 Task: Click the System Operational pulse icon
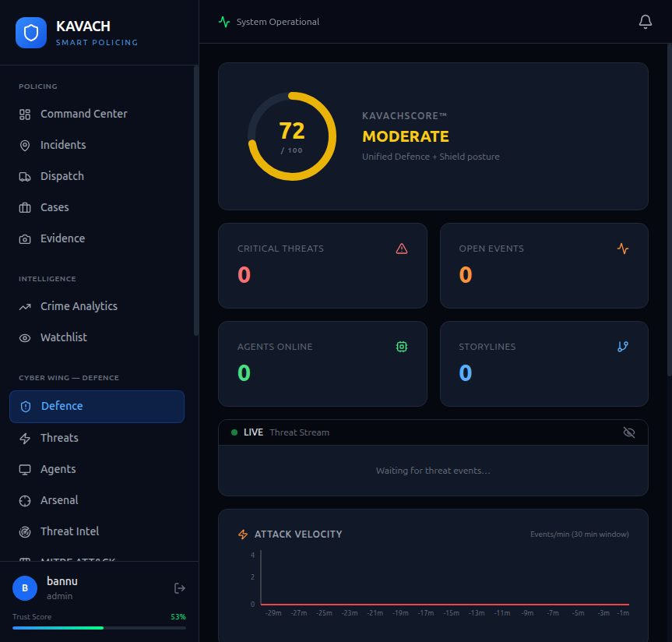pyautogui.click(x=224, y=22)
